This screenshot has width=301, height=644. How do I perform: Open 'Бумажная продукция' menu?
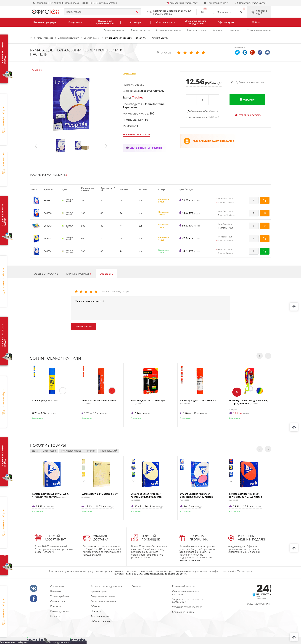pyautogui.click(x=45, y=22)
